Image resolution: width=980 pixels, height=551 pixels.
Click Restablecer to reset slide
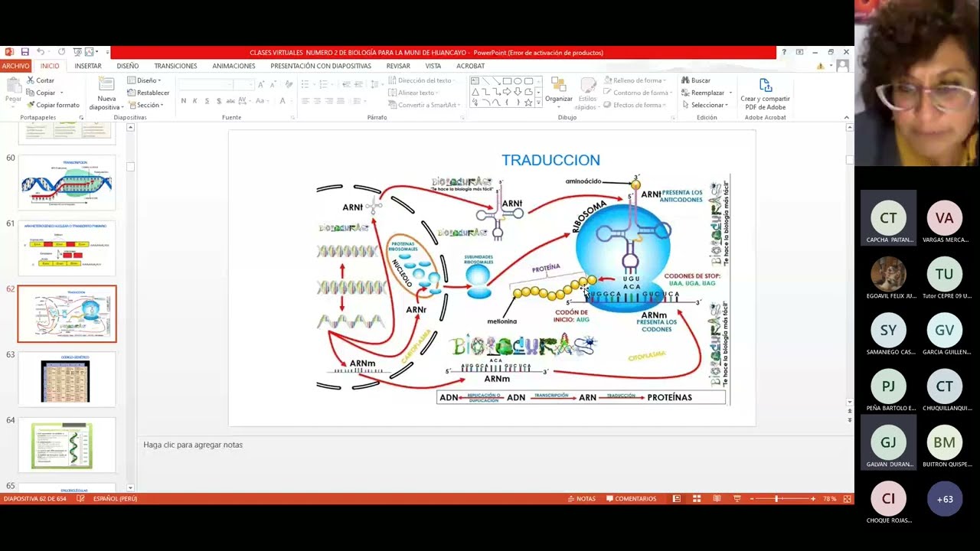[x=149, y=93]
